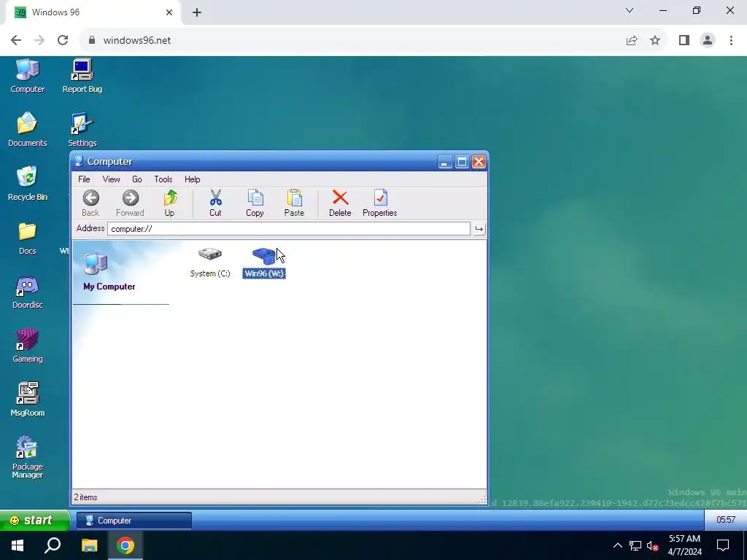Select the System (C:) drive
747x560 pixels.
(x=210, y=262)
